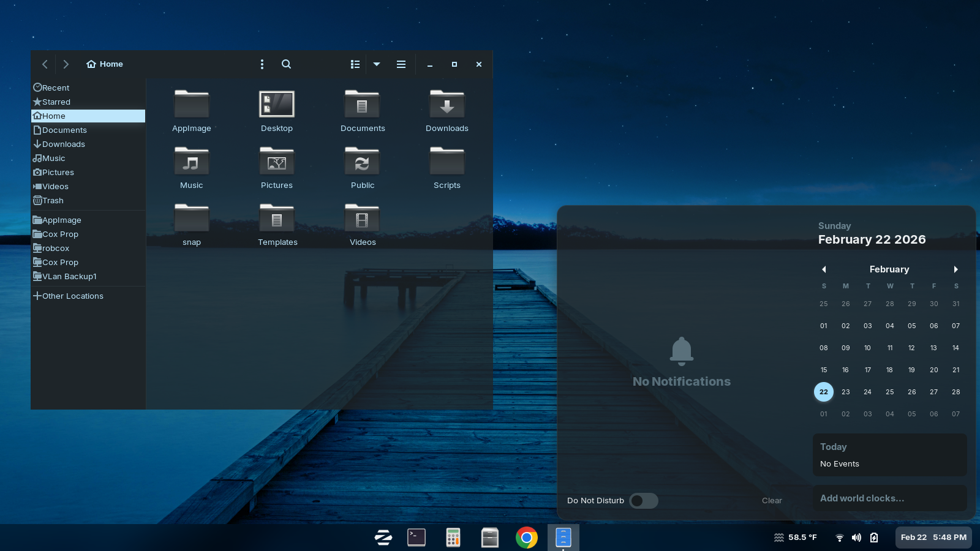980x551 pixels.
Task: Open the weather indicator showing 58.5 °F
Action: 796,538
